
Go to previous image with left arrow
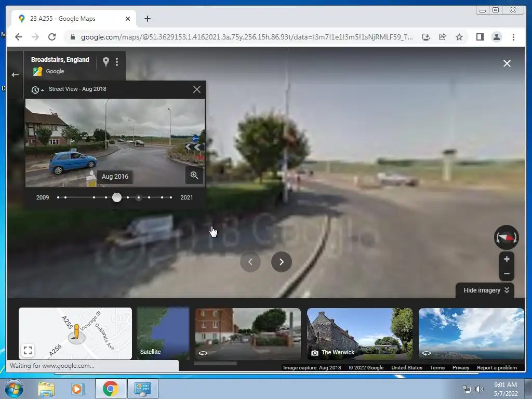[250, 262]
